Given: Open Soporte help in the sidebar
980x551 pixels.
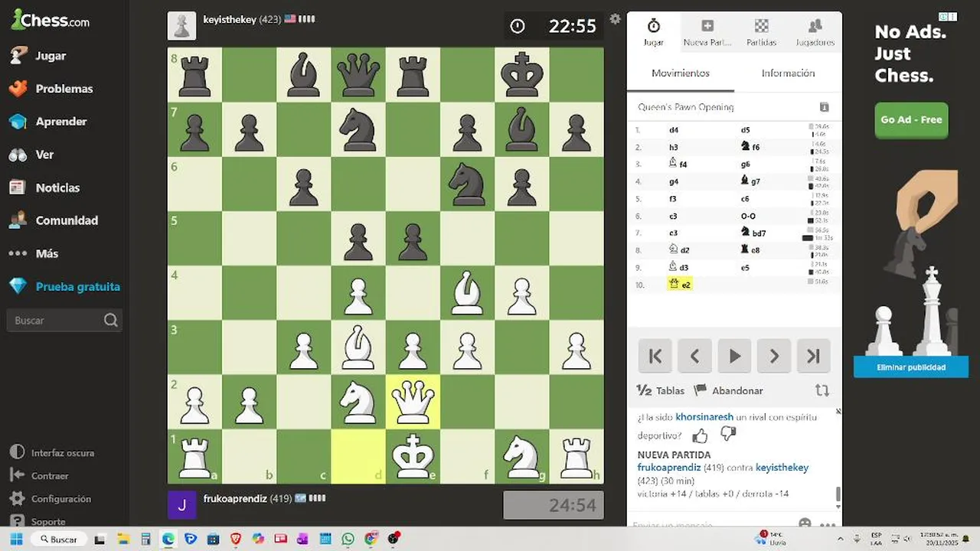Looking at the screenshot, I should tap(38, 521).
